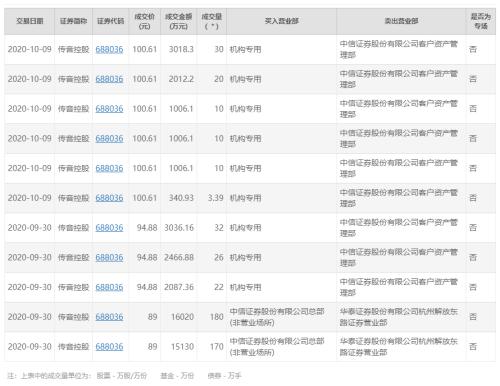Click 传音控股 in the 15130 row

[x=74, y=347]
